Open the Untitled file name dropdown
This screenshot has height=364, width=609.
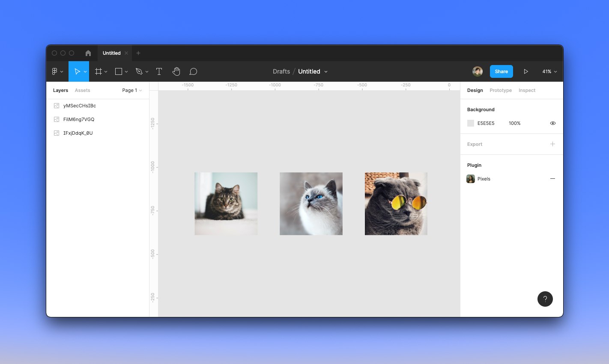coord(313,71)
